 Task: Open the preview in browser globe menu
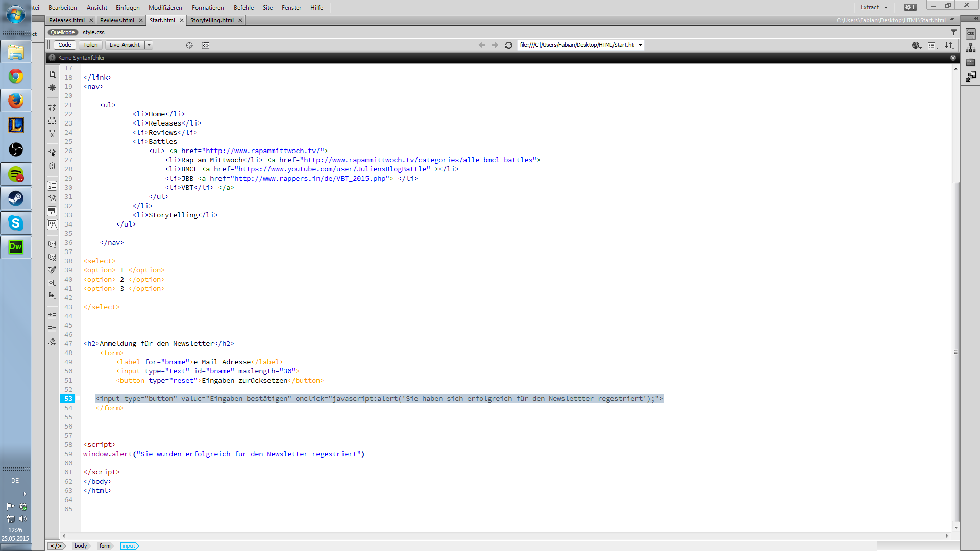(917, 45)
